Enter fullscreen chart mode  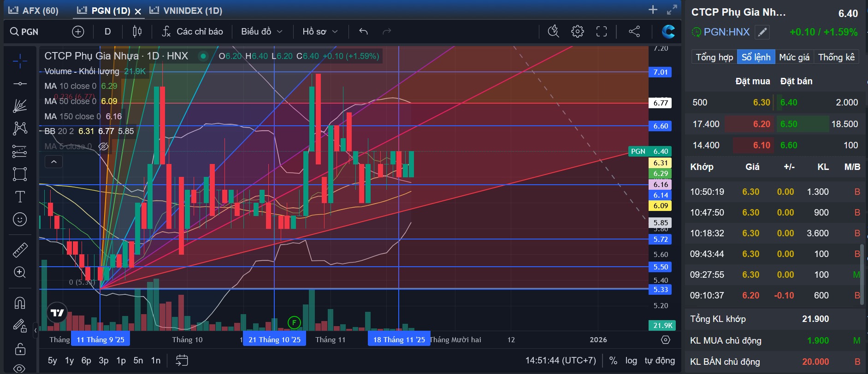tap(601, 32)
